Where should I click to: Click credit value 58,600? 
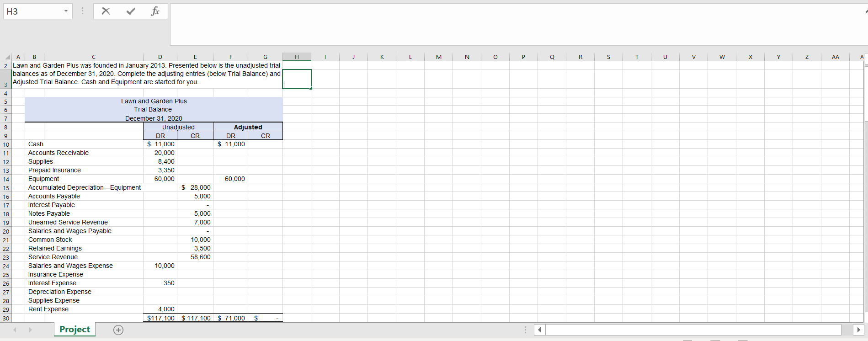pyautogui.click(x=201, y=257)
